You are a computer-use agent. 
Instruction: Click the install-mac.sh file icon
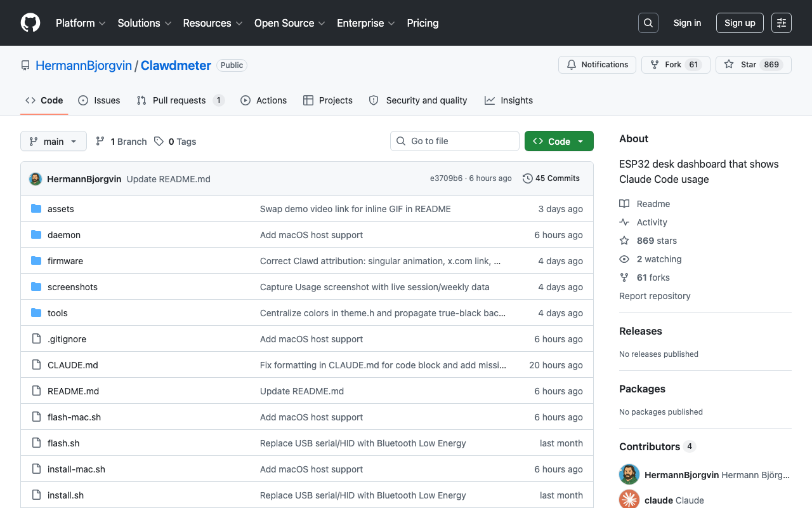click(x=36, y=469)
